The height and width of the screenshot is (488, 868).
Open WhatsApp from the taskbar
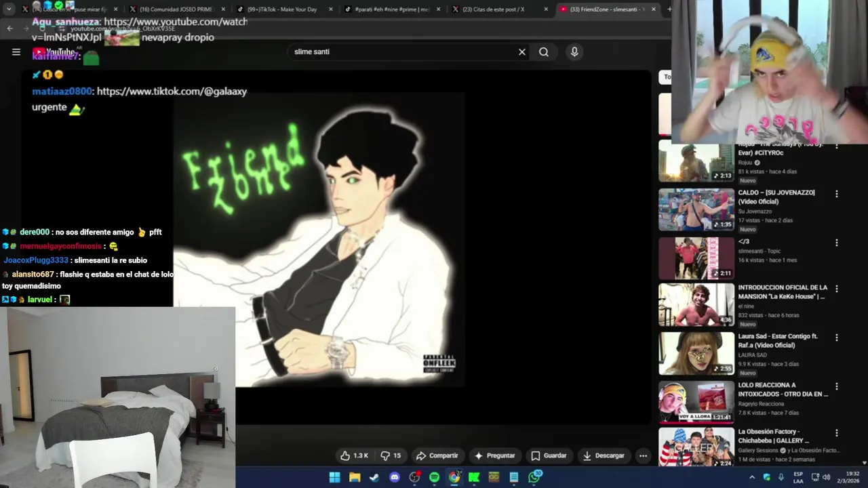point(534,477)
